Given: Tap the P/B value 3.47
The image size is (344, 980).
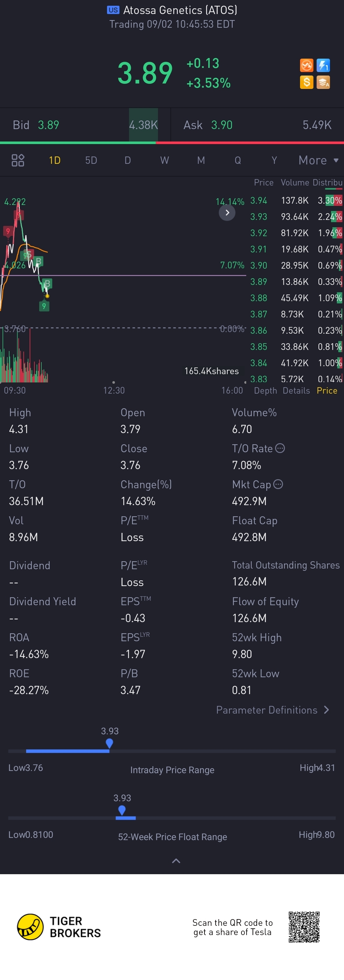Looking at the screenshot, I should click(x=130, y=690).
